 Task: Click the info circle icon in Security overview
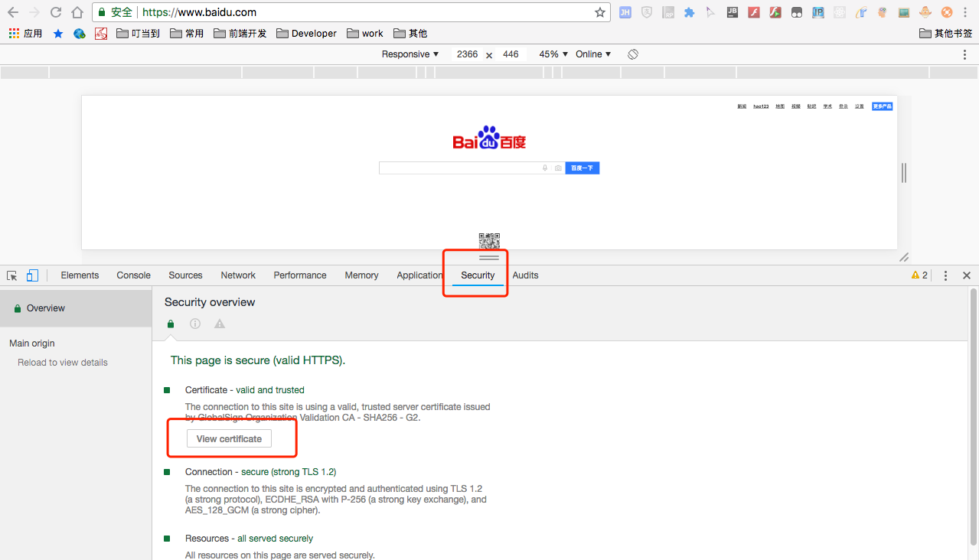195,324
